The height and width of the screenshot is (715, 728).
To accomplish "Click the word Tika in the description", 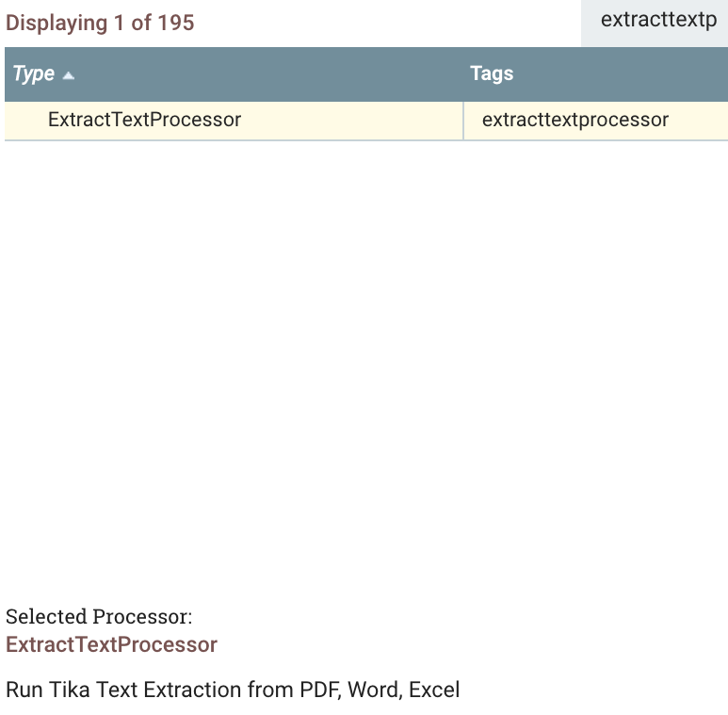I will pos(69,690).
